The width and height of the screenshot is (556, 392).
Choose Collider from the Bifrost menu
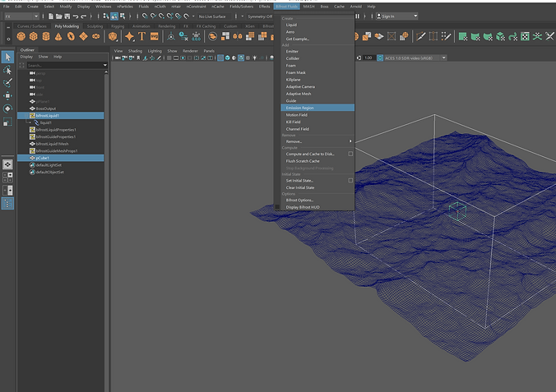(317, 58)
